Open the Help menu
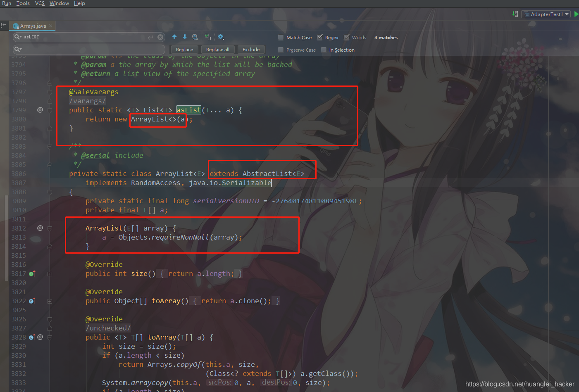The image size is (579, 392). coord(79,3)
